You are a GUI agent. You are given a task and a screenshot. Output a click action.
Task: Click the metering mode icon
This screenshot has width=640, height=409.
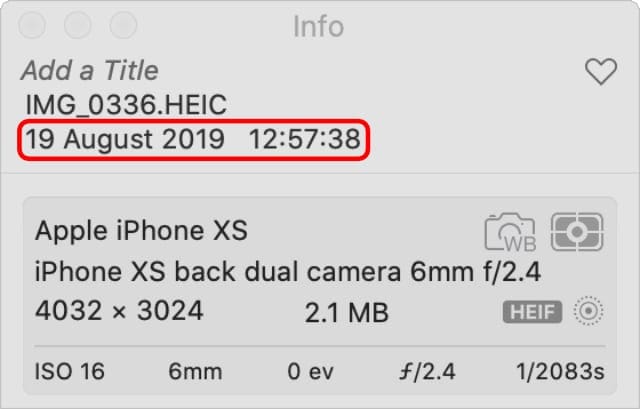(x=577, y=232)
